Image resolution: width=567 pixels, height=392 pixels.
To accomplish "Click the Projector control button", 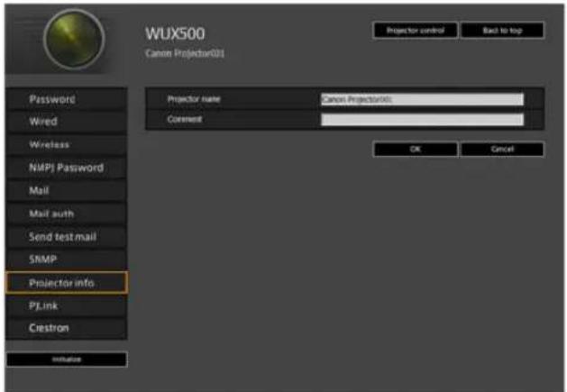I will coord(416,31).
